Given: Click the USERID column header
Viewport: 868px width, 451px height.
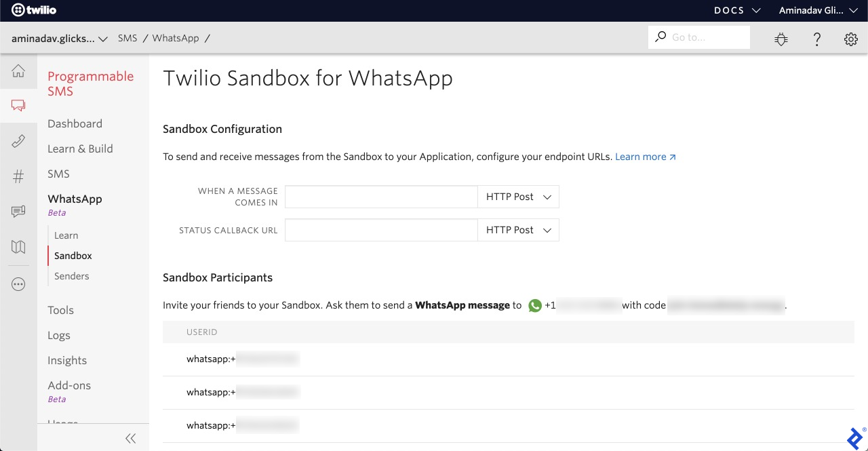Looking at the screenshot, I should click(201, 332).
